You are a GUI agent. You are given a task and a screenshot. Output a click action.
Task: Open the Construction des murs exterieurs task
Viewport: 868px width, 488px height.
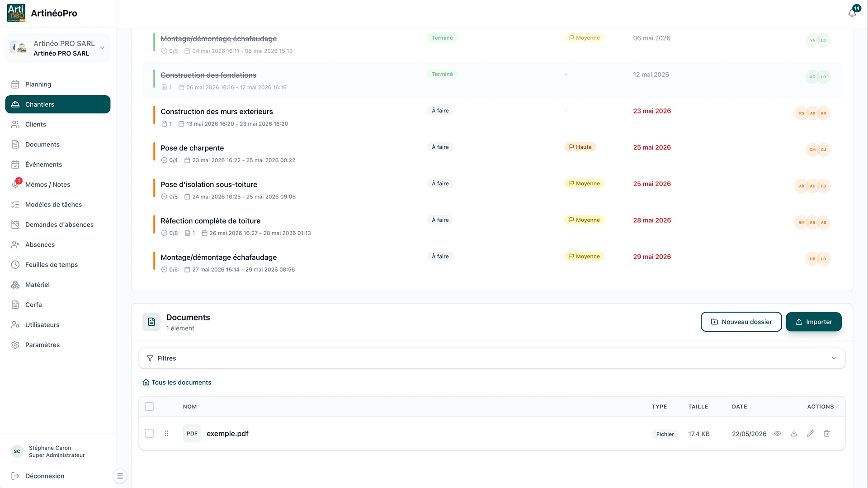tap(217, 112)
